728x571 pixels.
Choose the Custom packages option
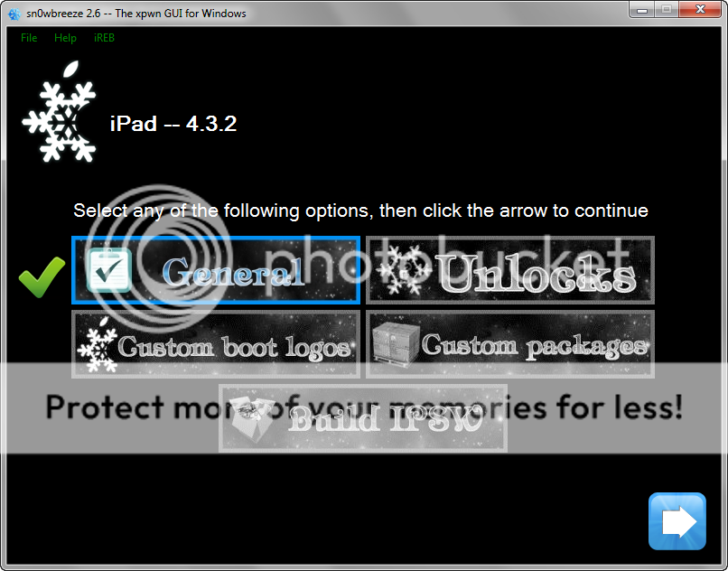[x=510, y=344]
